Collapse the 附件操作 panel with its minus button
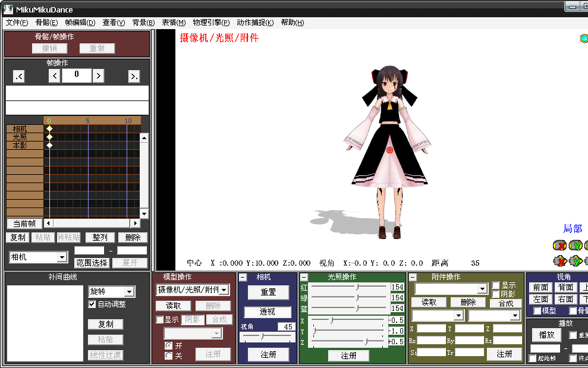Screen dimensions: 588x368 [x=413, y=278]
